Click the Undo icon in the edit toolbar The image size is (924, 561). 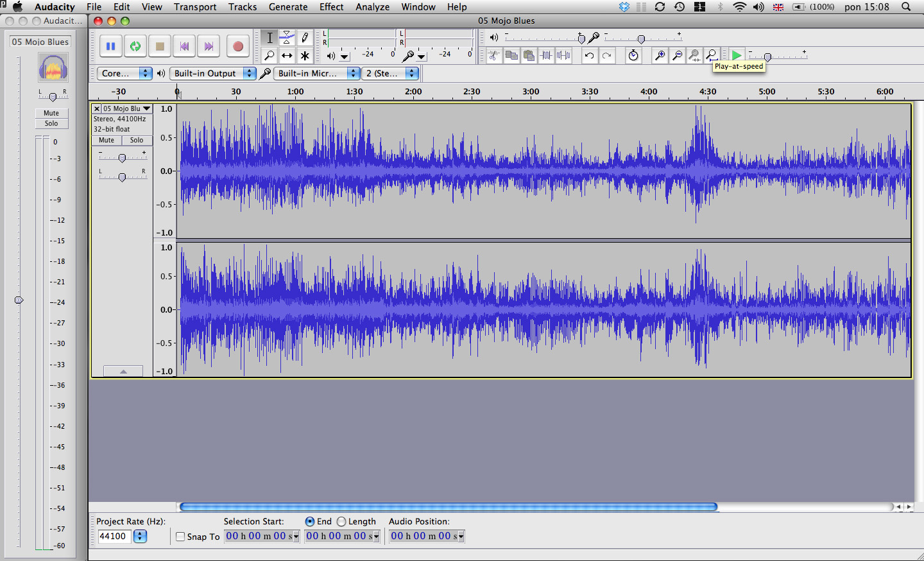[x=589, y=55]
